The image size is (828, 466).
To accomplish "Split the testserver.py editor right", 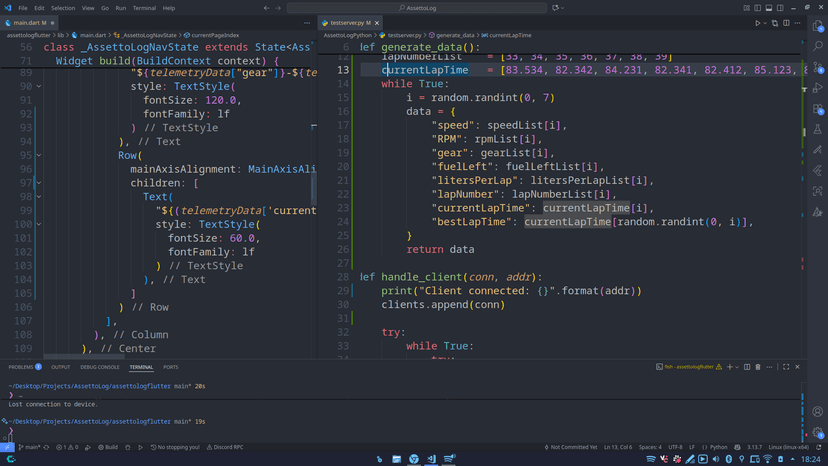I will [x=786, y=22].
